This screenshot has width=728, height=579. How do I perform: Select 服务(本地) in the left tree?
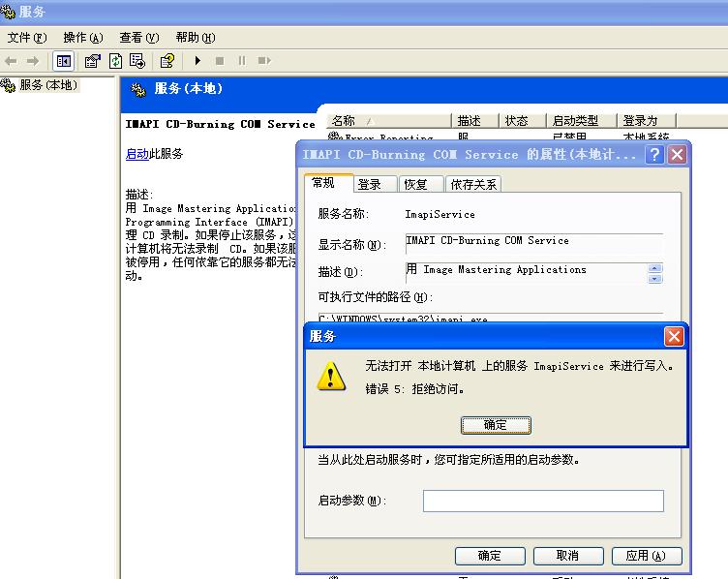click(48, 85)
